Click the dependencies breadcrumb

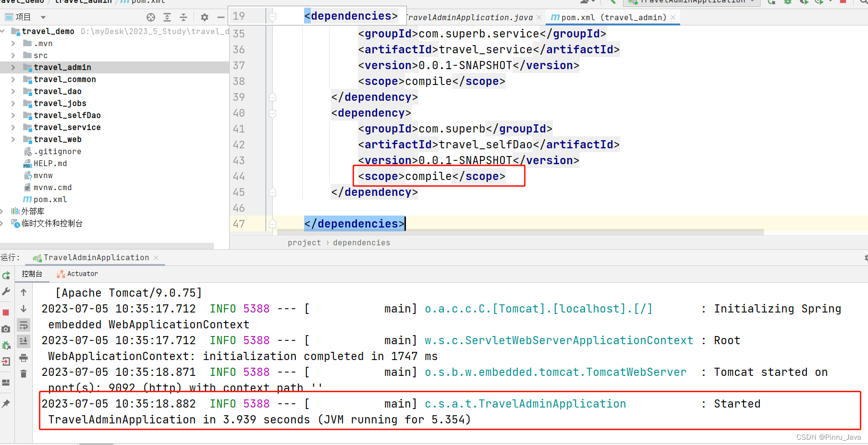(x=361, y=242)
